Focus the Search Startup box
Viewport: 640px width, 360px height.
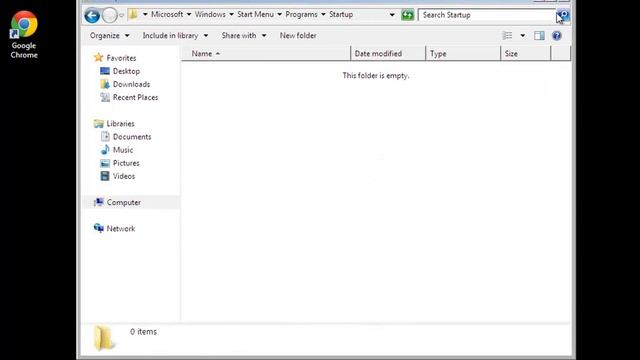point(487,15)
